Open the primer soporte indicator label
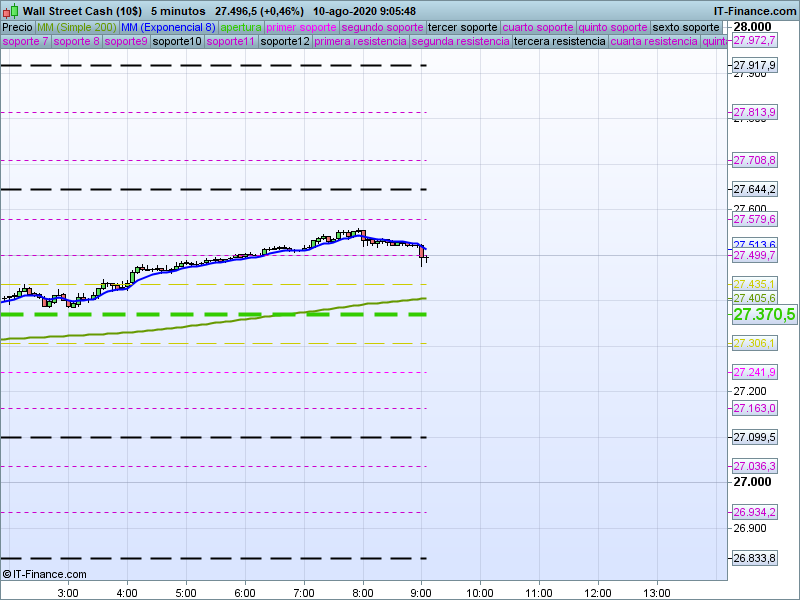 pyautogui.click(x=304, y=27)
